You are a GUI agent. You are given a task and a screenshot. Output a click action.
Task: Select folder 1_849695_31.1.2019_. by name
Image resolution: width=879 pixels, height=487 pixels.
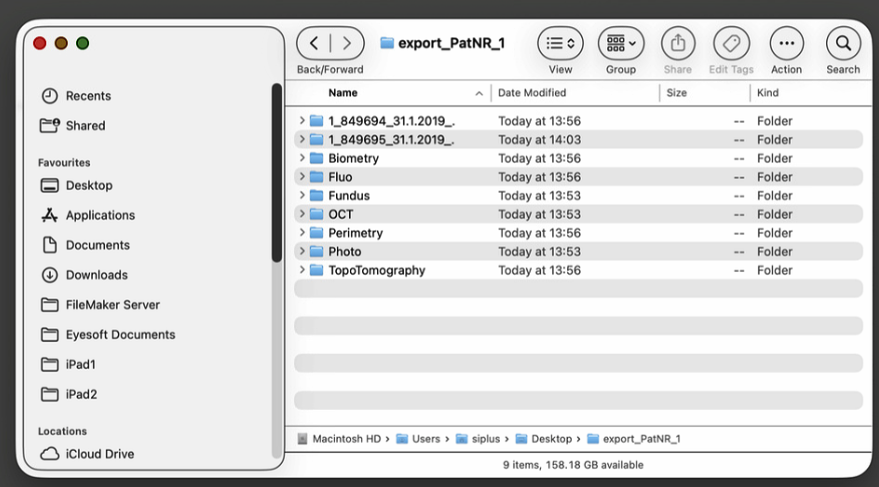click(x=391, y=140)
